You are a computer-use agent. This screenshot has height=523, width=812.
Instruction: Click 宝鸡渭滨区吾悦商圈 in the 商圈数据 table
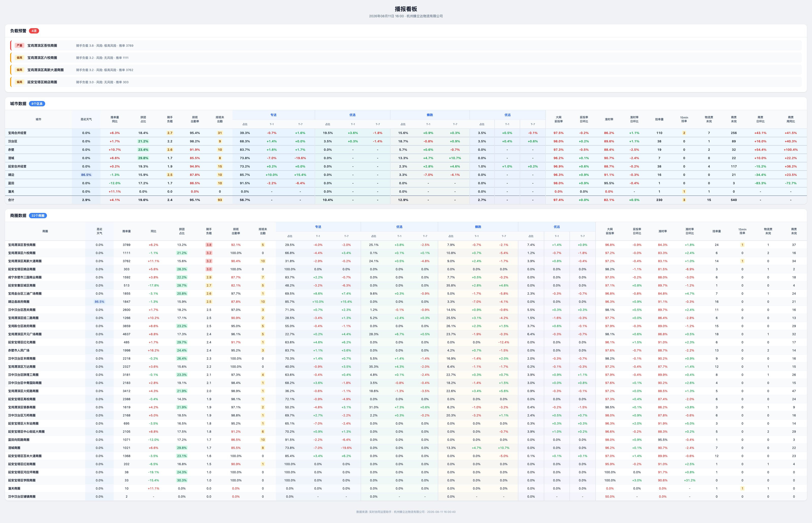click(x=22, y=245)
